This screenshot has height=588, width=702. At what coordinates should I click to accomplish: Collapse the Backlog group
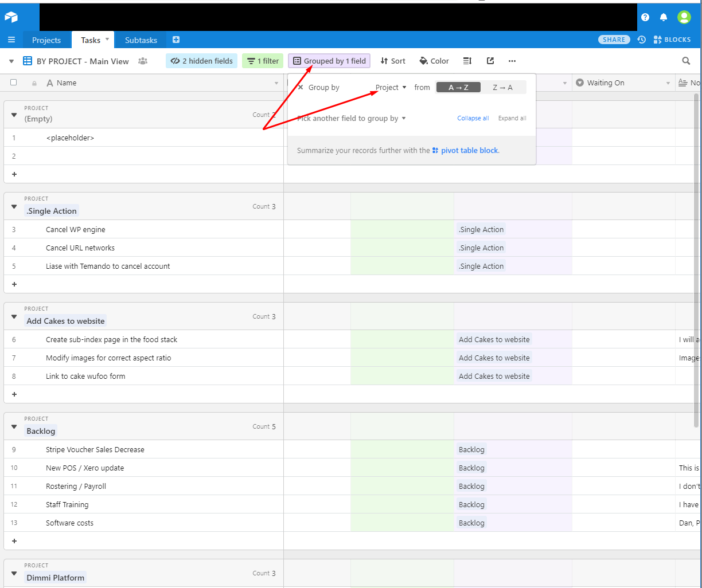pyautogui.click(x=14, y=426)
